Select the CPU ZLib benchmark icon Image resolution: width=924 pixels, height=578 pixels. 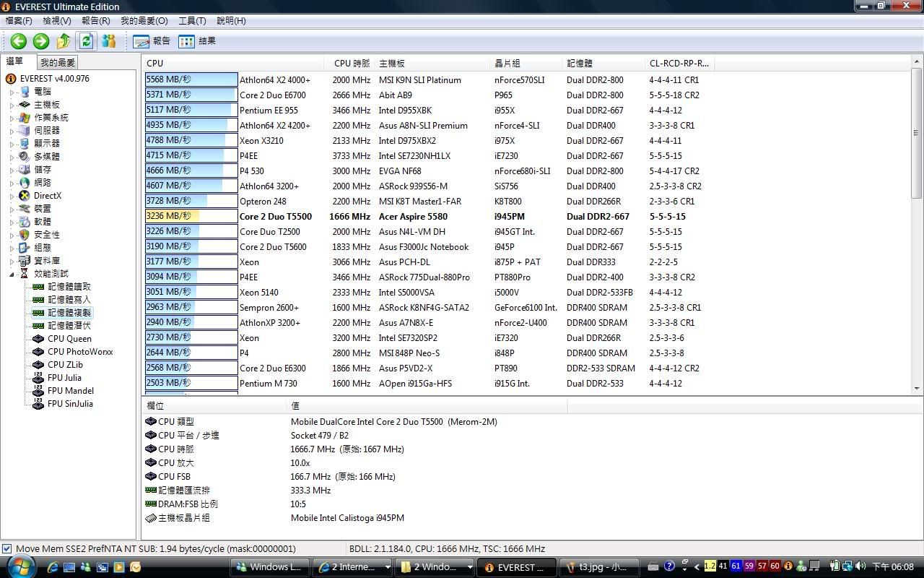point(39,365)
